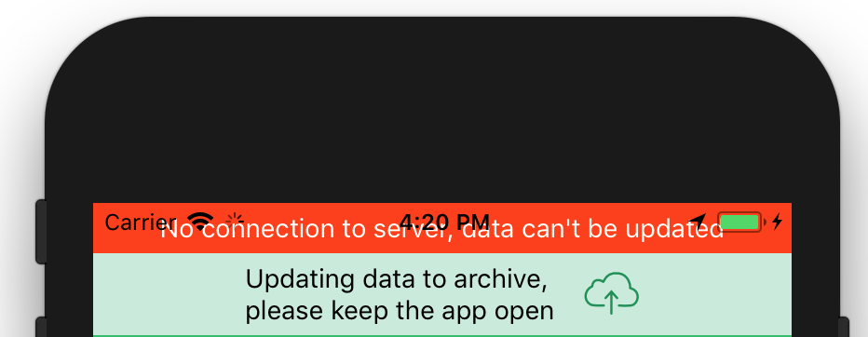Tap empty light green area left of message

pos(169,294)
